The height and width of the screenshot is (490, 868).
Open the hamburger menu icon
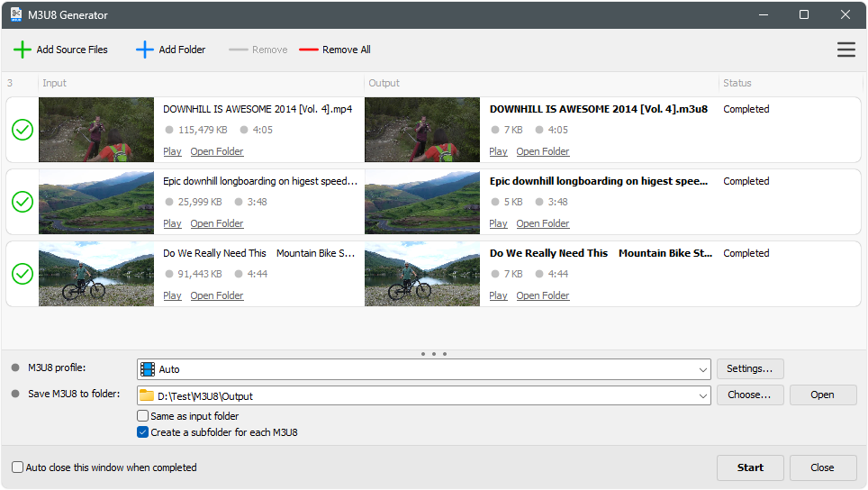(x=845, y=50)
